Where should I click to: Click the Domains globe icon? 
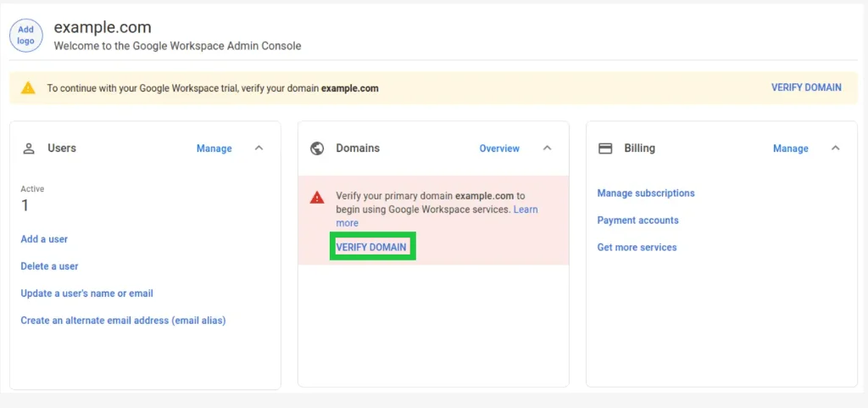click(317, 148)
